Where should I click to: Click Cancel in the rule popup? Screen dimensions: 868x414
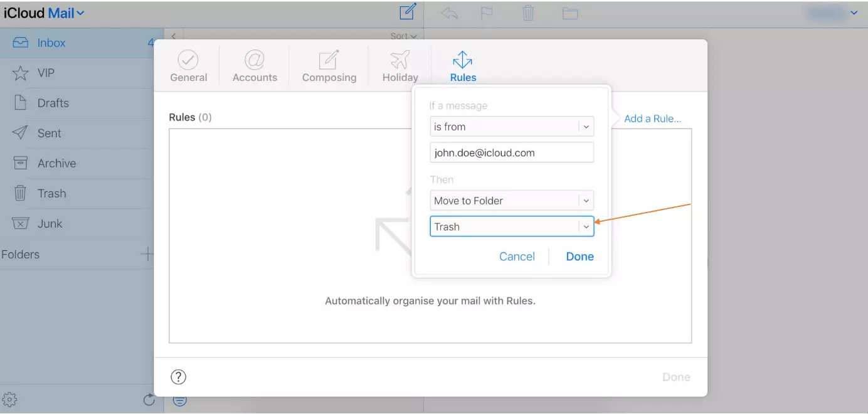(x=517, y=257)
